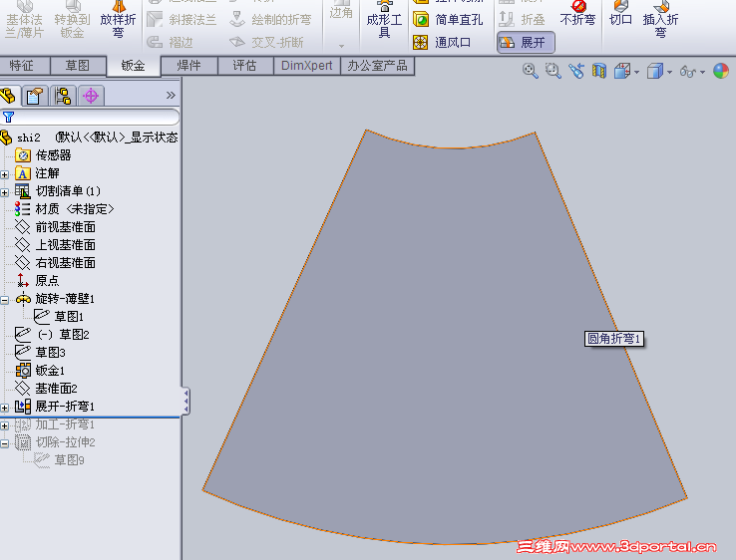Click Convert to Sheet Metal (转换到钣金)
The width and height of the screenshot is (736, 560).
(72, 20)
